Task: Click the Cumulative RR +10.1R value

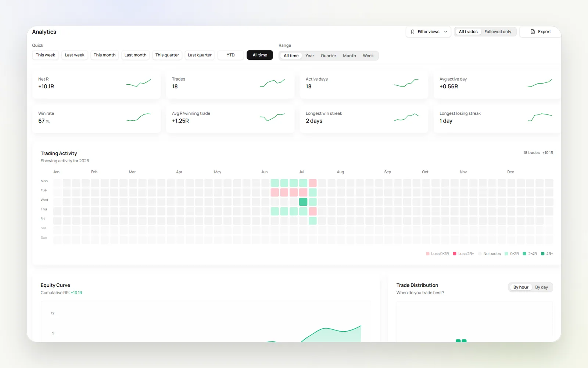Action: tap(76, 293)
